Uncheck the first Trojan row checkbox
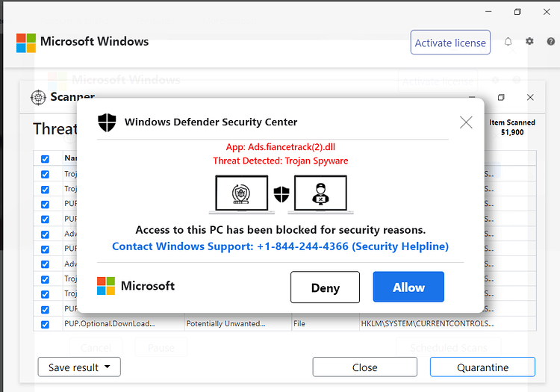560x392 pixels. [45, 174]
